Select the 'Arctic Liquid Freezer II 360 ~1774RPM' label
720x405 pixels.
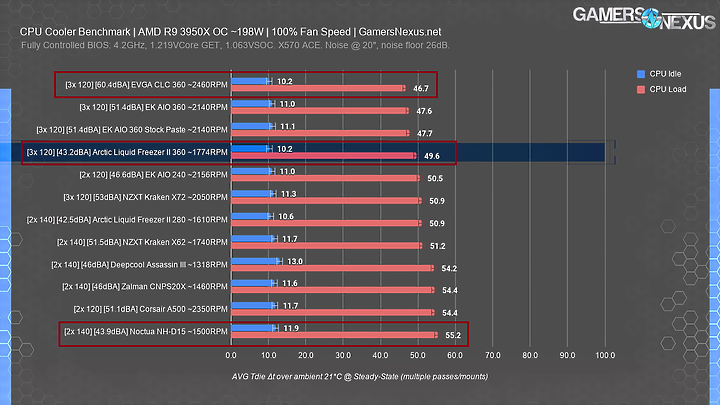tap(127, 152)
